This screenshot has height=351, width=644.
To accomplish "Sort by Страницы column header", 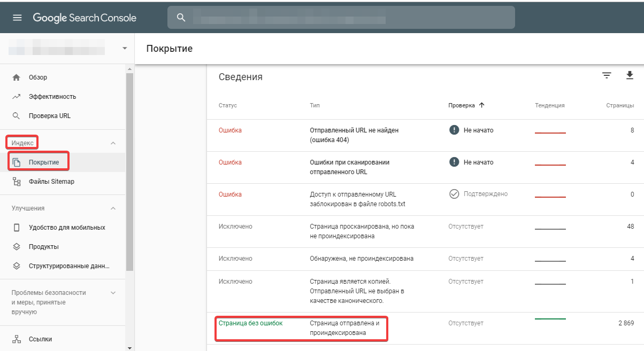I will click(x=620, y=106).
